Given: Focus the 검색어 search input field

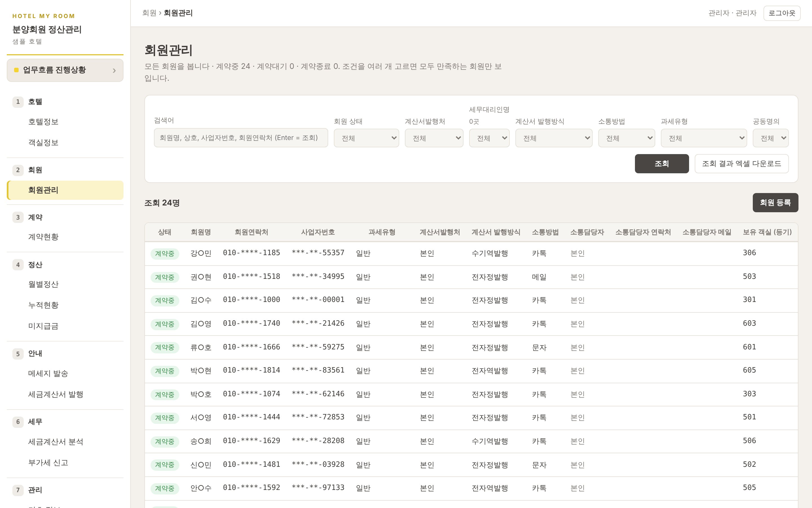Looking at the screenshot, I should [240, 138].
